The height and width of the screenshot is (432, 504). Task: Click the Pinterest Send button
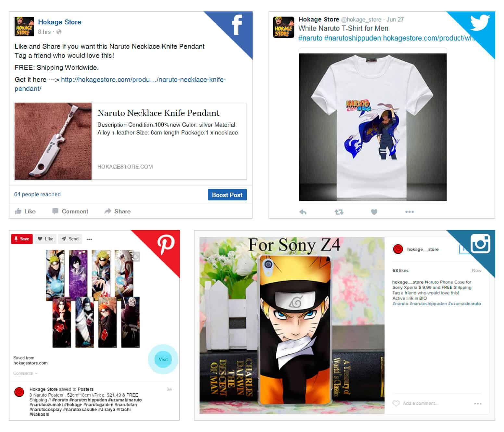coord(70,239)
